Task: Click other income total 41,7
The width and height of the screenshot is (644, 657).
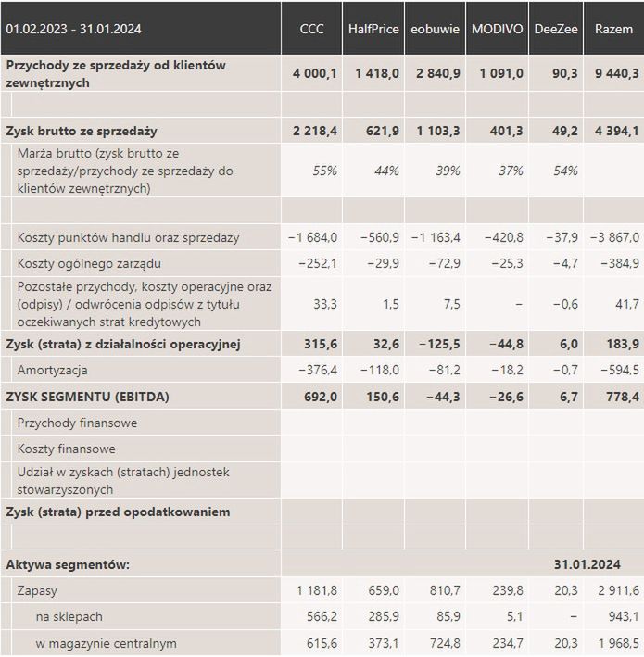Action: coord(627,304)
